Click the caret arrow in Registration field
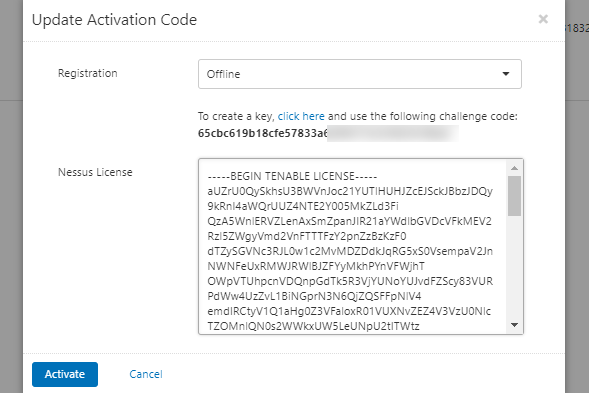The width and height of the screenshot is (589, 393). tap(506, 74)
